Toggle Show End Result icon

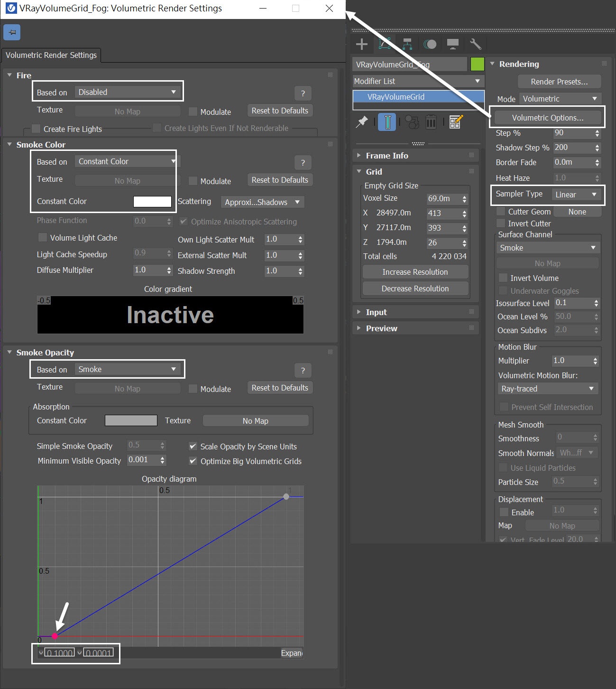[387, 122]
